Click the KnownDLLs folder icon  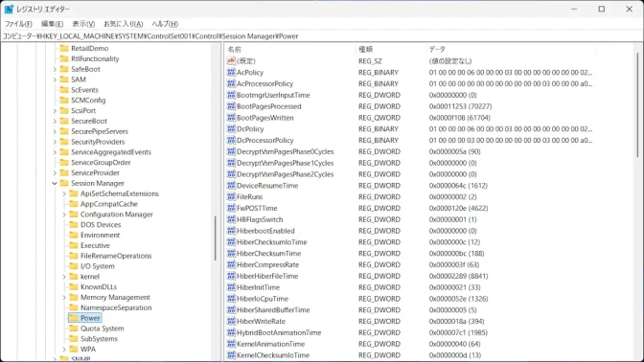[74, 286]
